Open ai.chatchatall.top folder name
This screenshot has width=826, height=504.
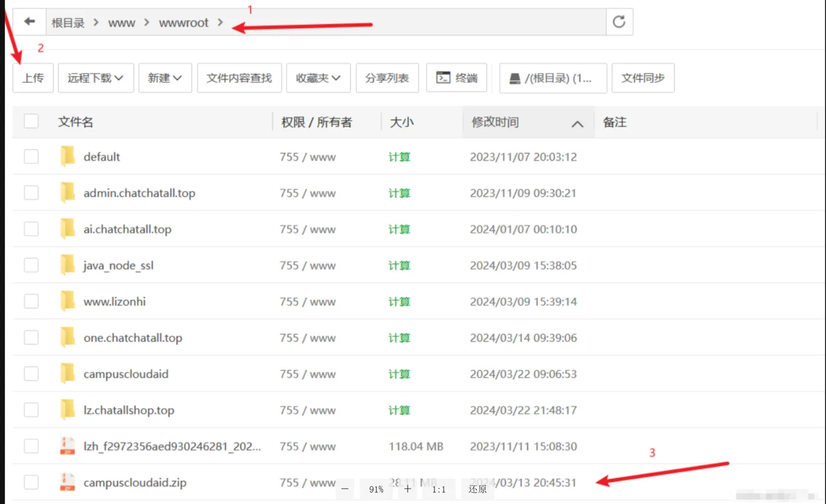pos(127,229)
